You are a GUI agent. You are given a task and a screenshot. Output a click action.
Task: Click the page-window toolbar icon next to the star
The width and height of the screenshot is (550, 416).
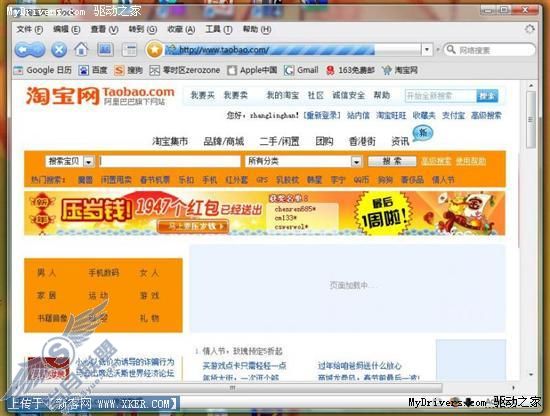[129, 50]
